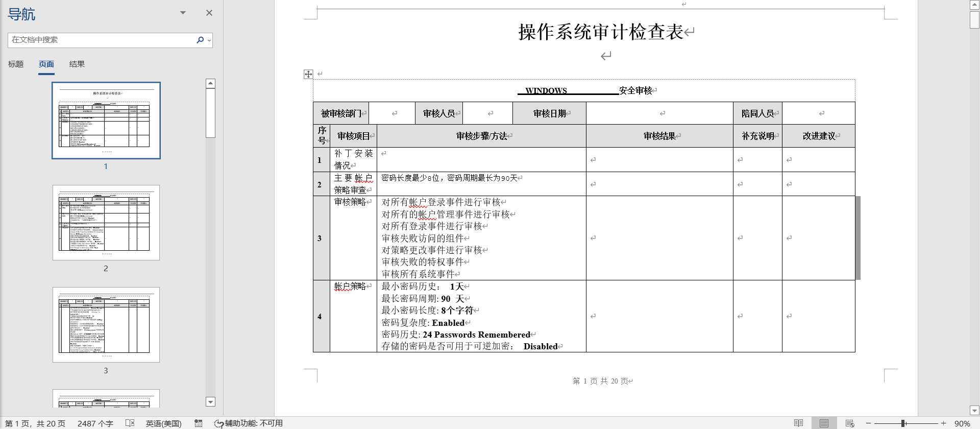This screenshot has height=429, width=980.
Task: Click the 审核步骤/方法 column header
Action: [481, 136]
